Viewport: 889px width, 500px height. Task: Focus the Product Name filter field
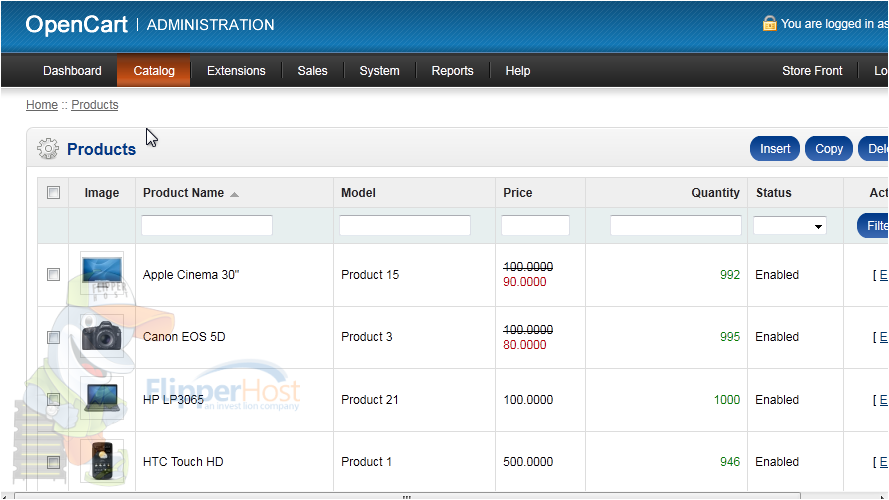coord(207,226)
